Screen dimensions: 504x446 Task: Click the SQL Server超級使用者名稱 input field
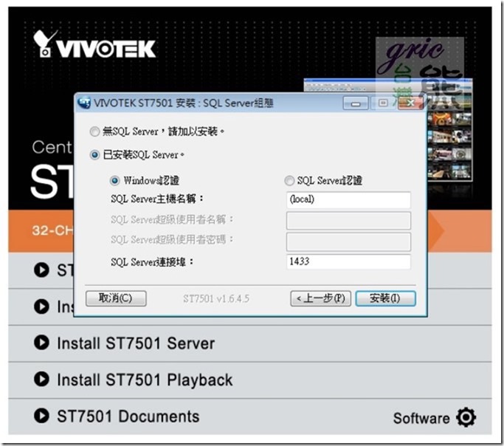[x=348, y=221]
